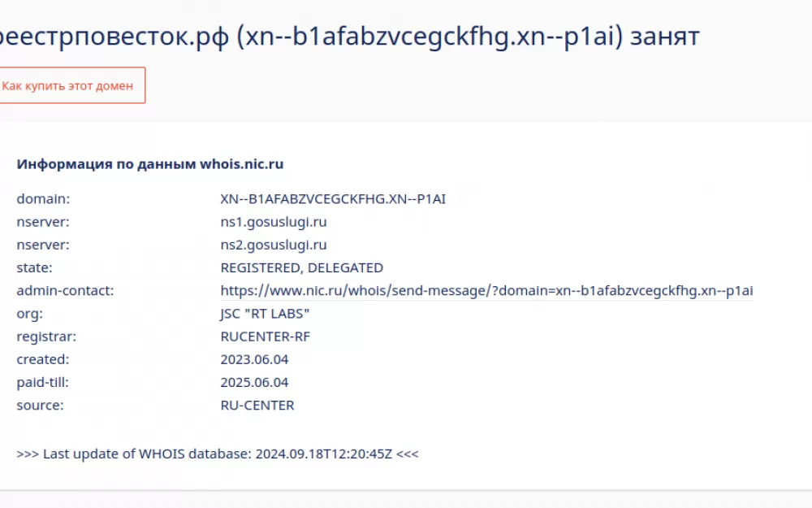Click the "Информация по данным whois.nic.ru" heading
The height and width of the screenshot is (508, 812).
pyautogui.click(x=149, y=164)
